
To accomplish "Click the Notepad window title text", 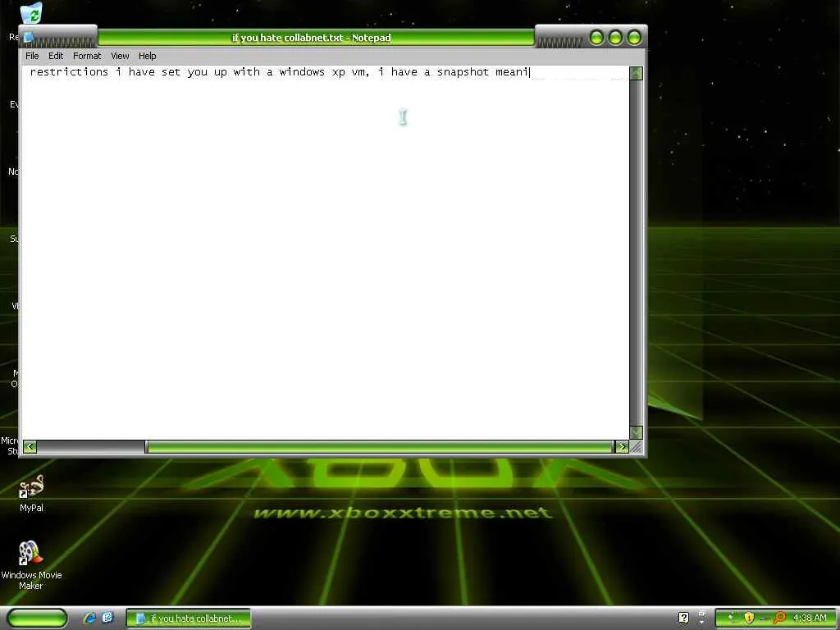I will (311, 38).
